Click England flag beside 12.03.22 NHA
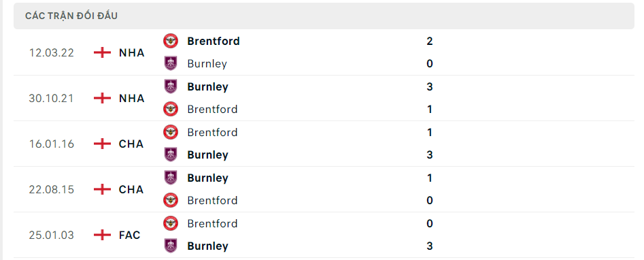 [x=102, y=52]
